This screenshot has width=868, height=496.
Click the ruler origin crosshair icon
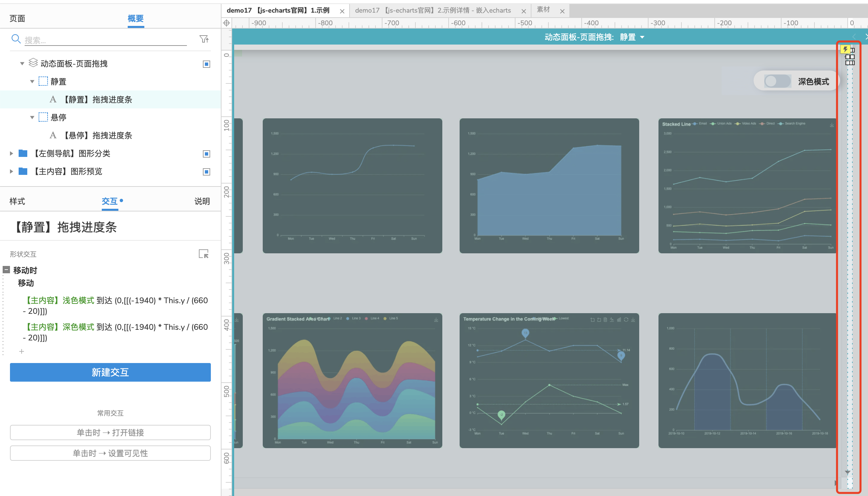pos(226,23)
